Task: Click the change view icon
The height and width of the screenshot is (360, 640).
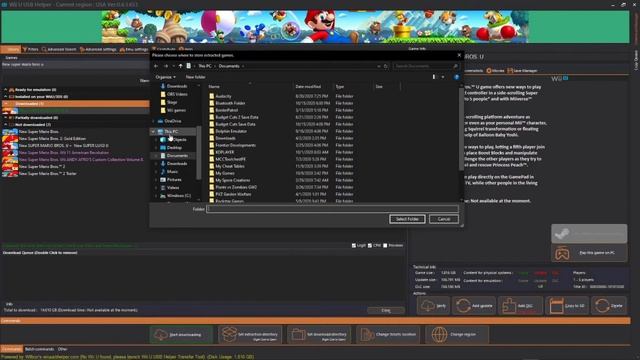Action: [x=433, y=77]
